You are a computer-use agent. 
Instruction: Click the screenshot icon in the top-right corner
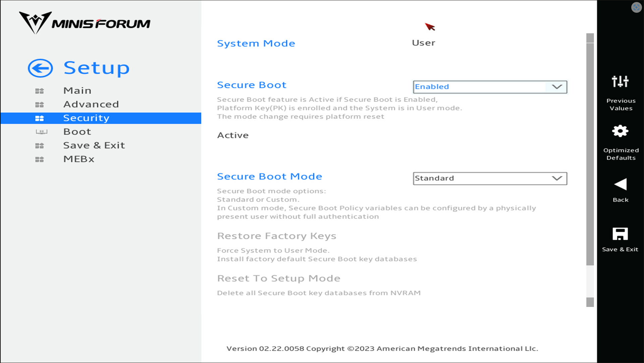click(636, 7)
